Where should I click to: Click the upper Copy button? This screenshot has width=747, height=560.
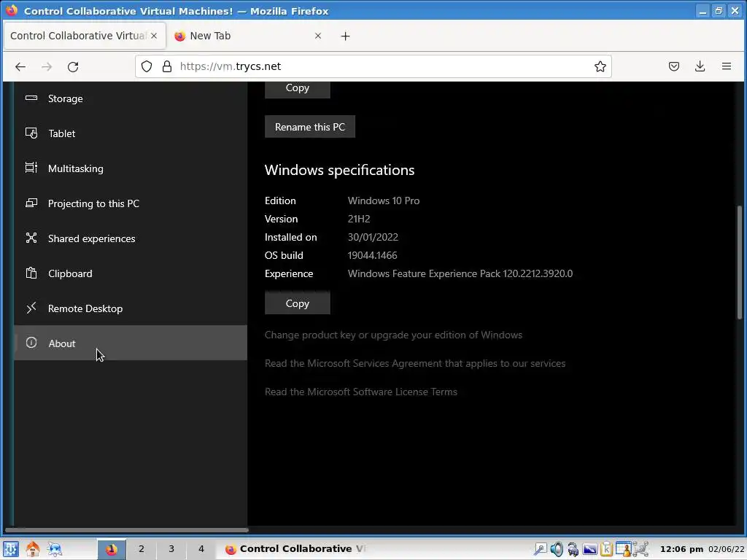pyautogui.click(x=298, y=89)
